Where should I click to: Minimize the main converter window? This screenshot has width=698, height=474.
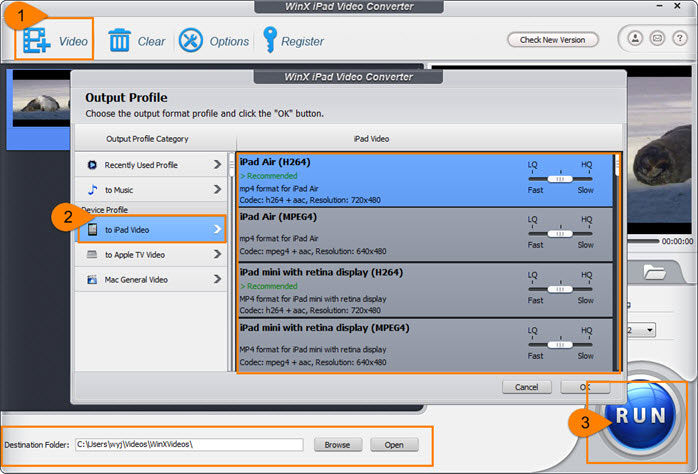660,6
